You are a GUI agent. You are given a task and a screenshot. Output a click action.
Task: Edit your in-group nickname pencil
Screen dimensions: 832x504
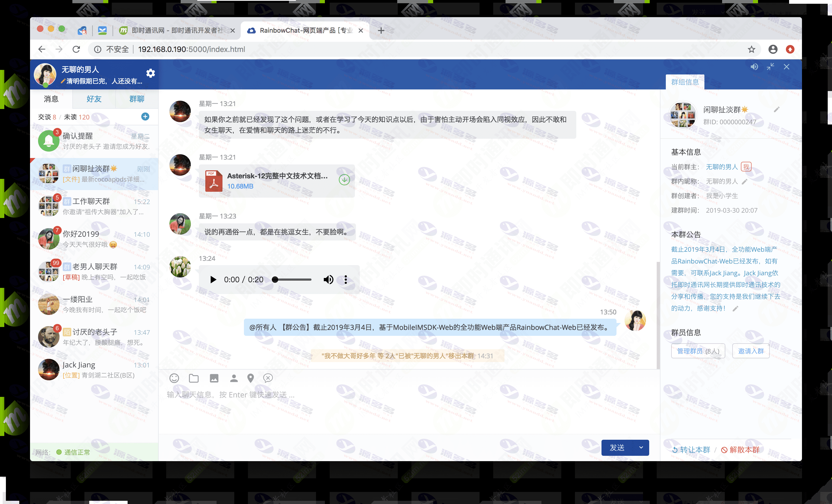click(745, 182)
